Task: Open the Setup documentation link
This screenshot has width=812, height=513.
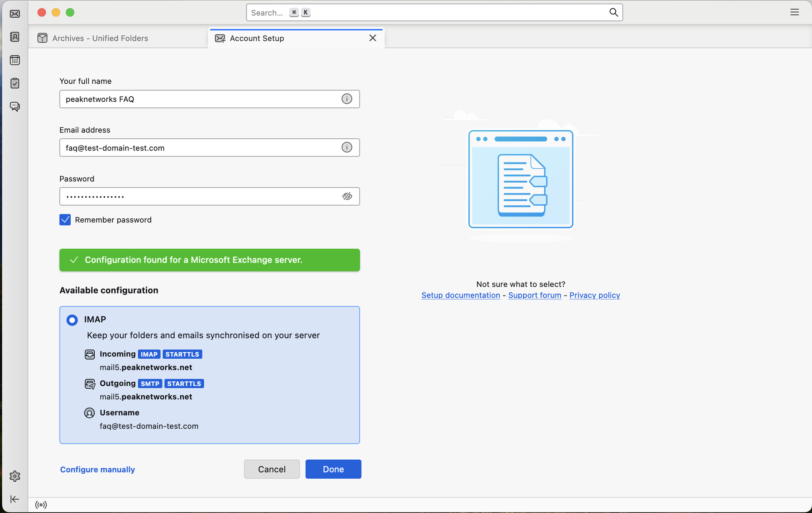Action: [x=461, y=295]
